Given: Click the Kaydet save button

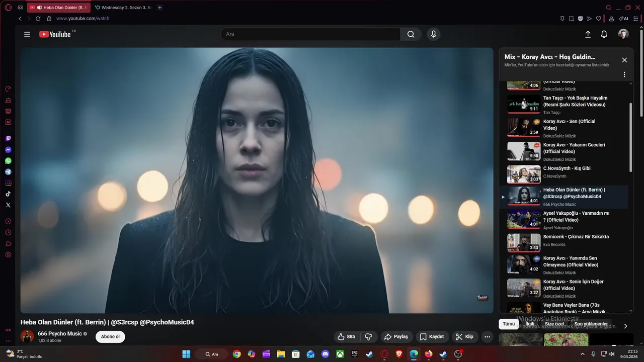Looking at the screenshot, I should pos(432,337).
